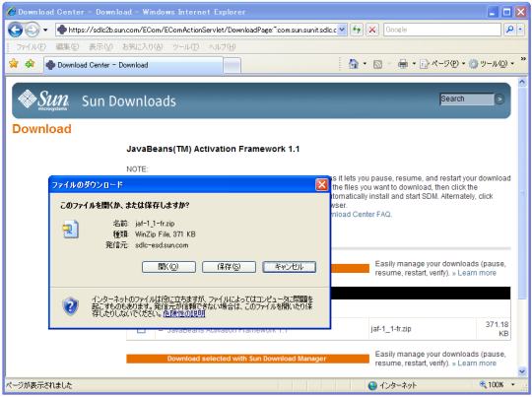
Task: Click the Sun Downloads Search field
Action: pos(467,99)
